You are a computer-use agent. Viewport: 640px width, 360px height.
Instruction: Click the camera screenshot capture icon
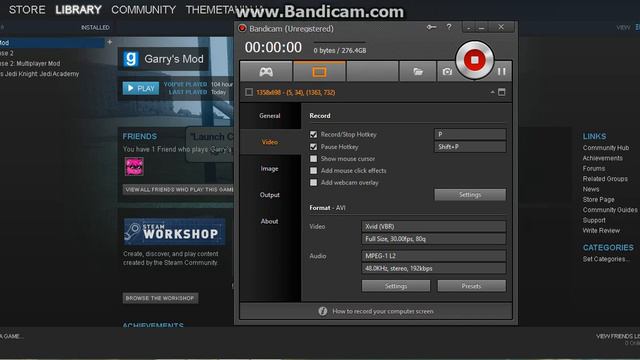pos(447,72)
